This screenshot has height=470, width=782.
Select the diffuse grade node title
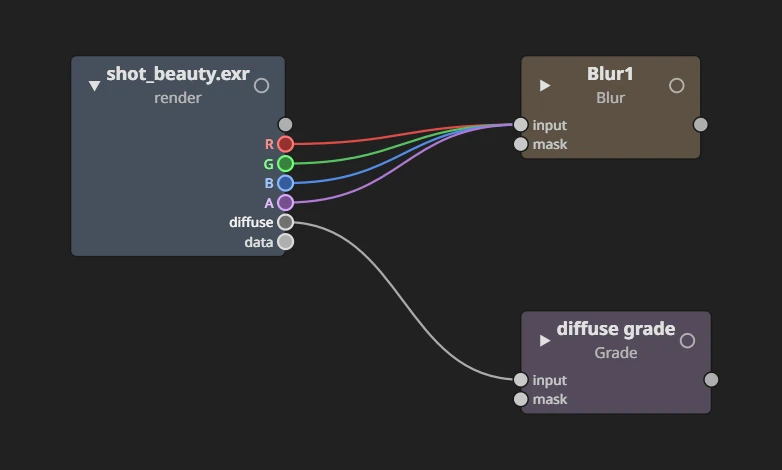(616, 329)
